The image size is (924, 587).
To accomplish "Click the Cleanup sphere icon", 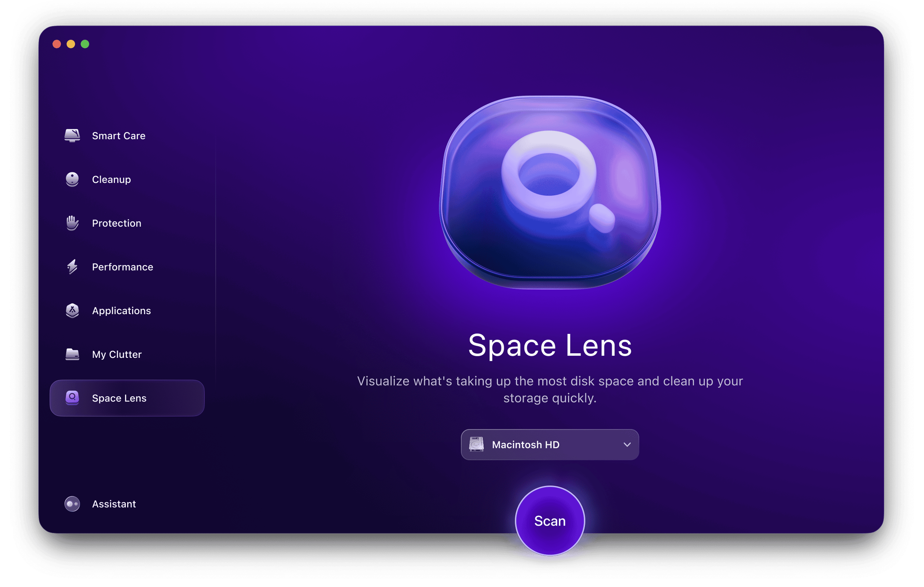I will tap(72, 179).
